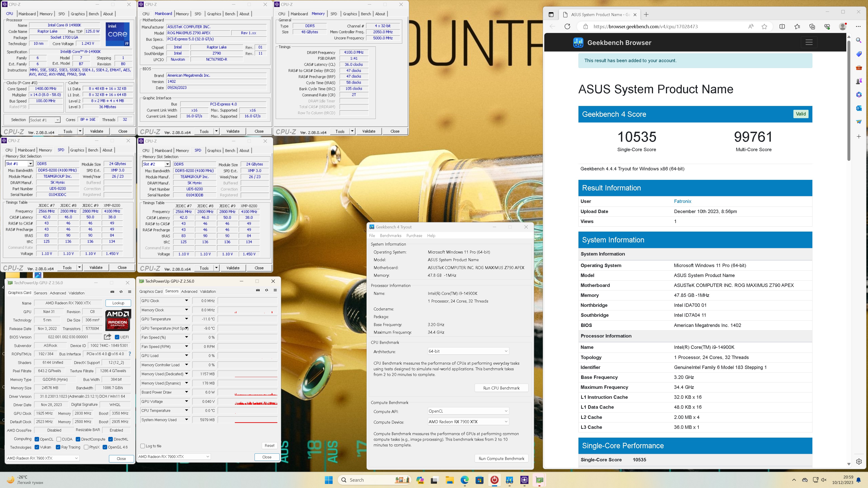Click the BIOS share/export icon in GPU-Z
868x488 pixels.
pos(108,337)
